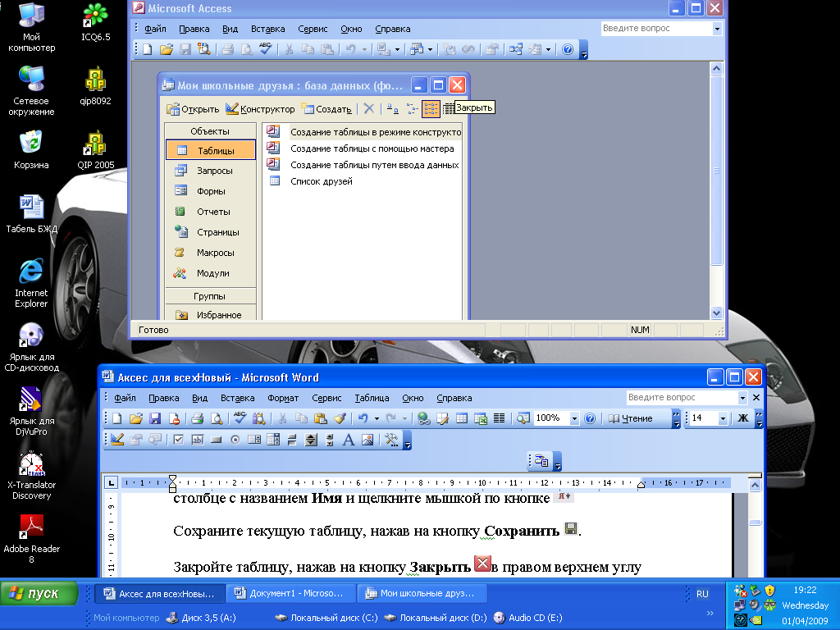
Task: Open the font size 14 dropdown in Word
Action: click(x=723, y=418)
